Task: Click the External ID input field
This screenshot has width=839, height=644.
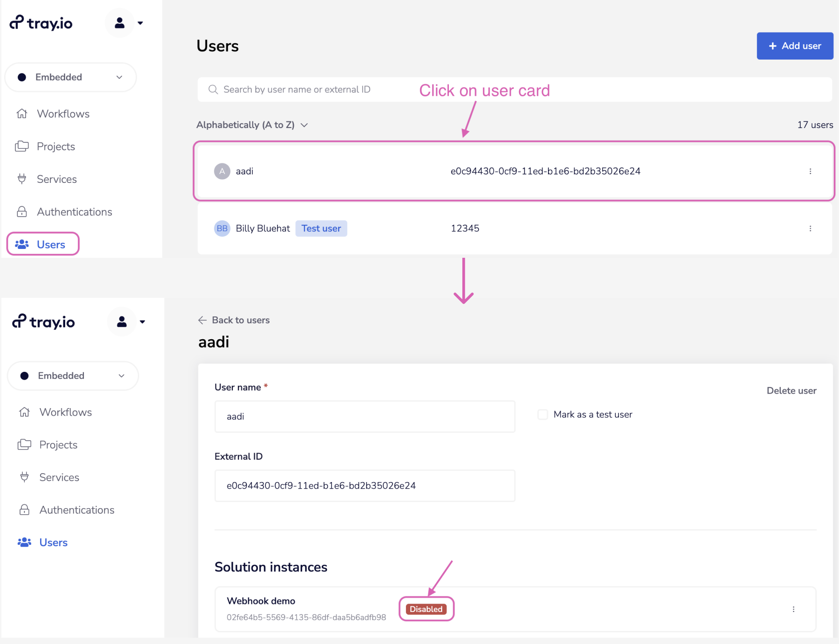Action: (x=365, y=486)
